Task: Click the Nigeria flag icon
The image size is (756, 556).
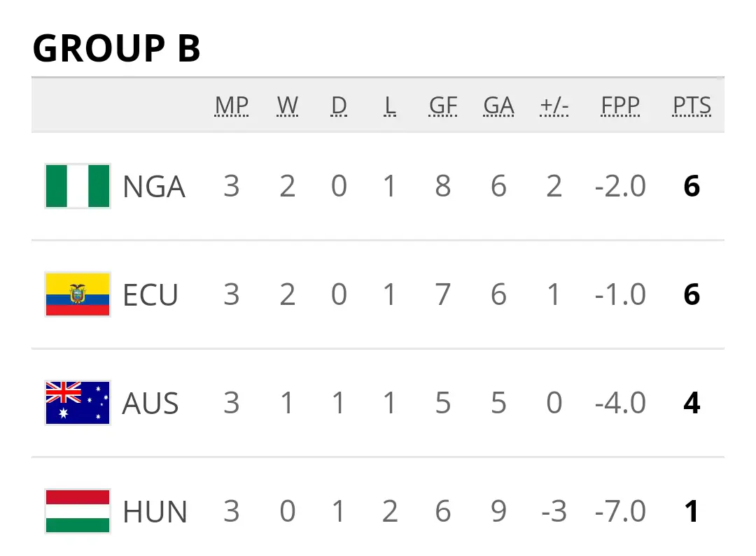Action: (78, 186)
